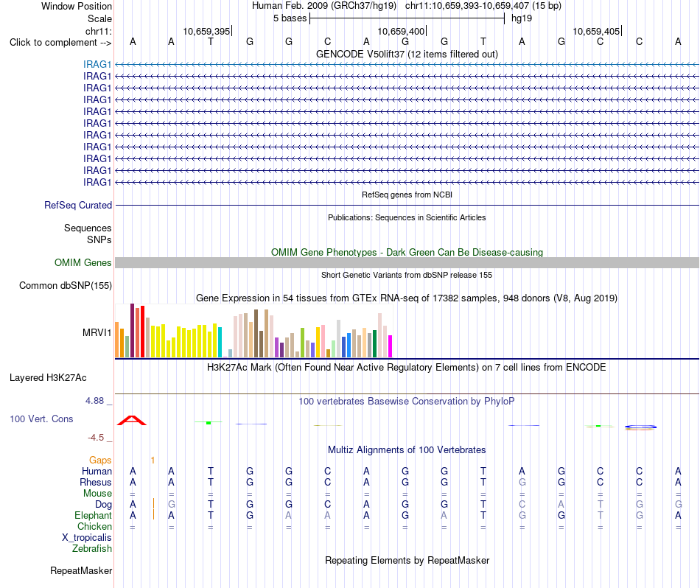Click the Elephant alignment row label
This screenshot has height=588, width=700.
point(93,516)
